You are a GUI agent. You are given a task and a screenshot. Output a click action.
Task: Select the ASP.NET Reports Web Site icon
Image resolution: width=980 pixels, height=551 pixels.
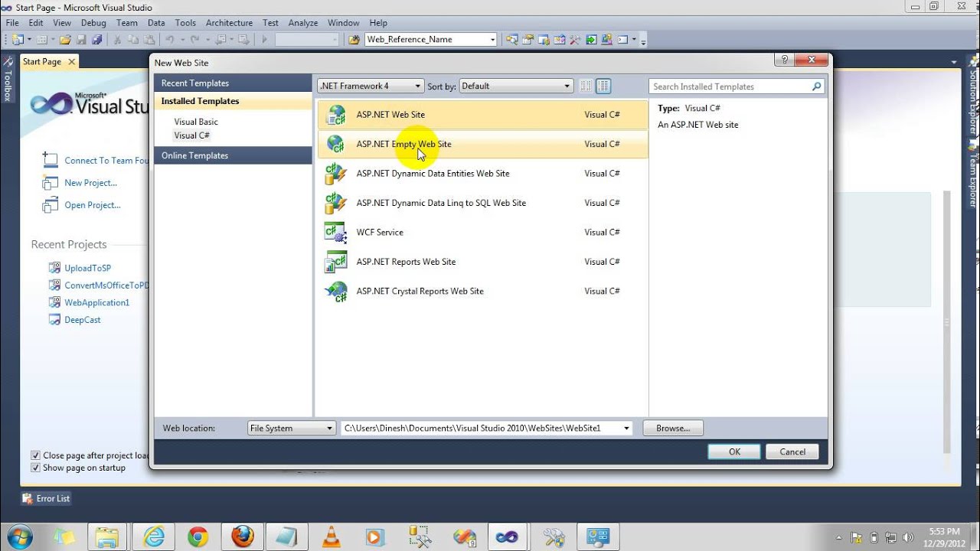click(x=336, y=262)
